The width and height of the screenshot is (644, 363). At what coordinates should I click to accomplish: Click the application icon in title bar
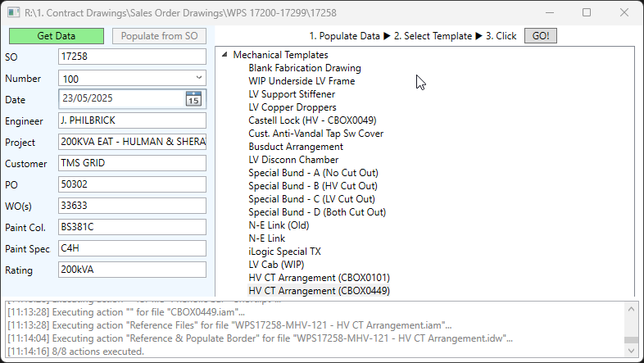pos(14,12)
